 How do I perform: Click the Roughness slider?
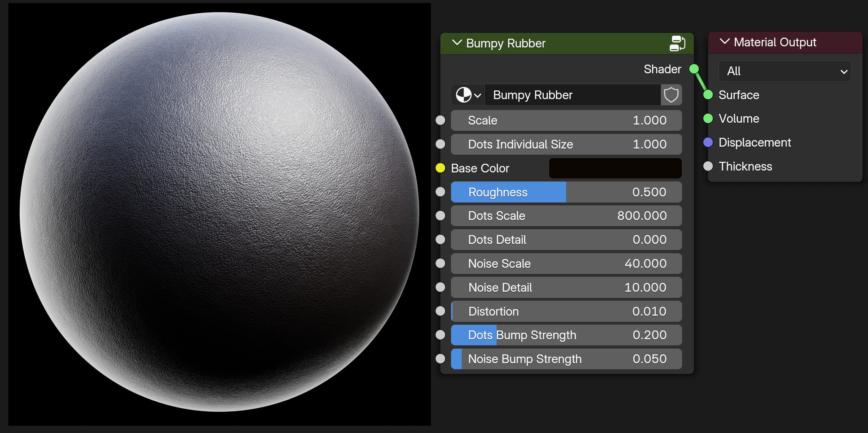566,192
